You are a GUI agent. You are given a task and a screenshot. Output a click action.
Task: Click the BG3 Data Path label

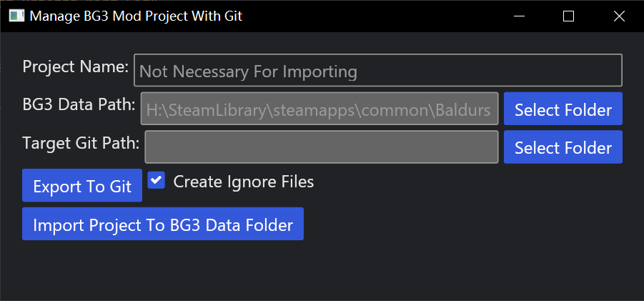pyautogui.click(x=79, y=104)
